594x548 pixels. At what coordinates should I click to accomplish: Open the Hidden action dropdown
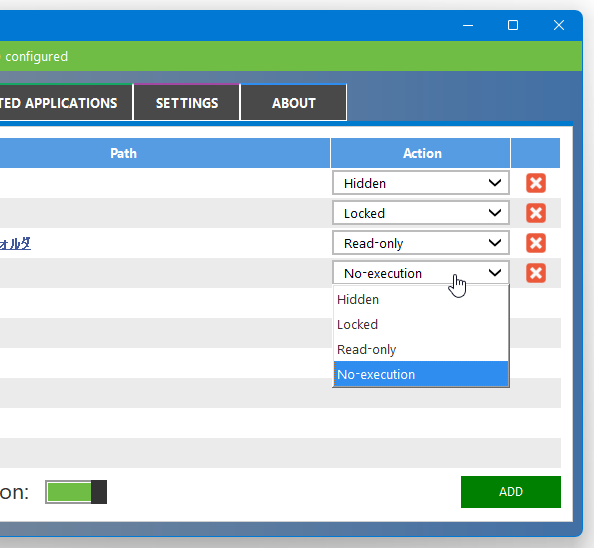[420, 183]
